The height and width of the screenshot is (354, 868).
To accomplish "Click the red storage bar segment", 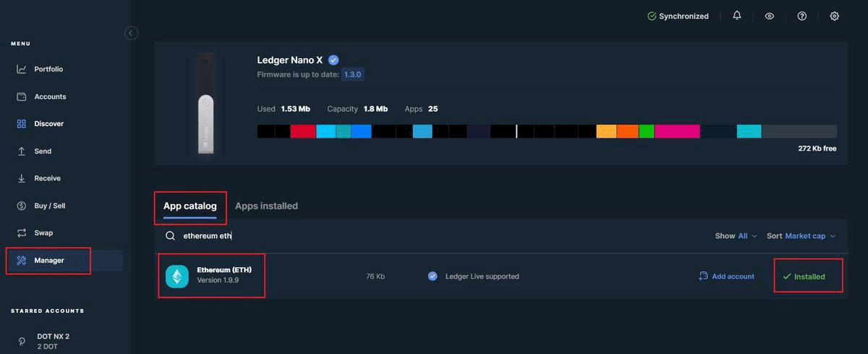I will 303,131.
